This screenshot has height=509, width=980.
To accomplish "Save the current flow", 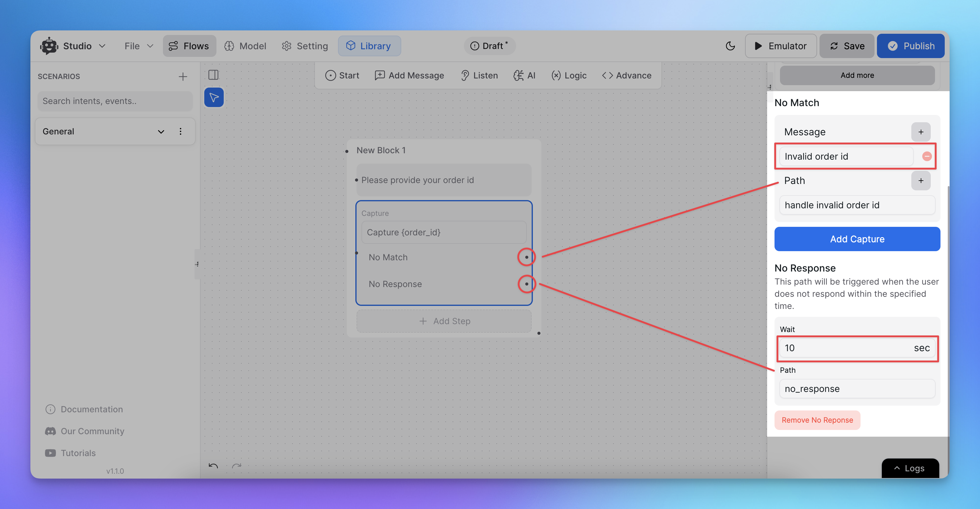I will pyautogui.click(x=847, y=46).
